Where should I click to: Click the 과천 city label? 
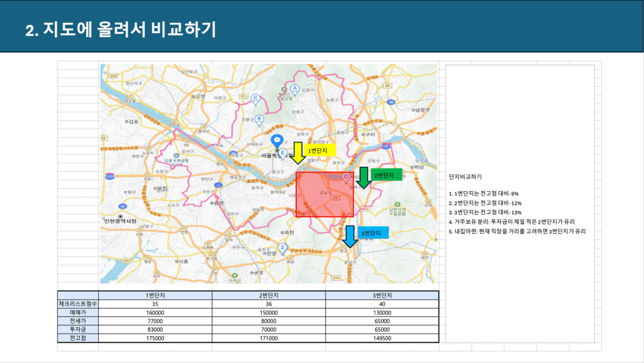pyautogui.click(x=287, y=232)
